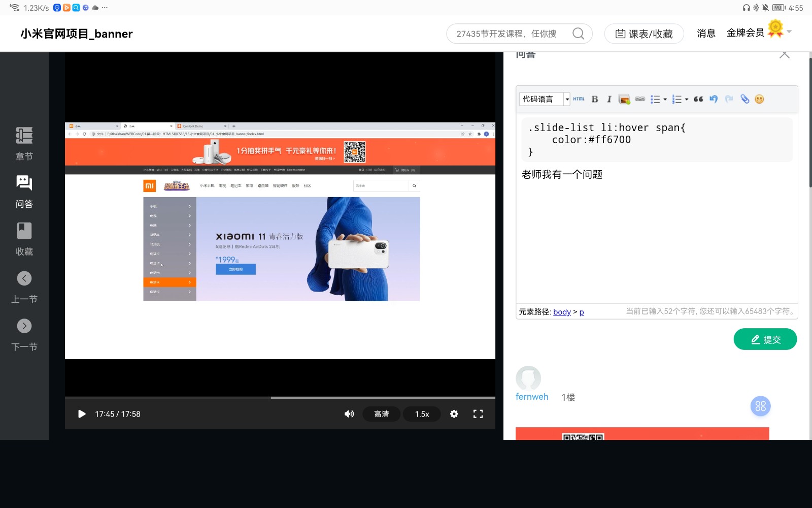The width and height of the screenshot is (812, 508).
Task: Play the video
Action: coord(82,414)
